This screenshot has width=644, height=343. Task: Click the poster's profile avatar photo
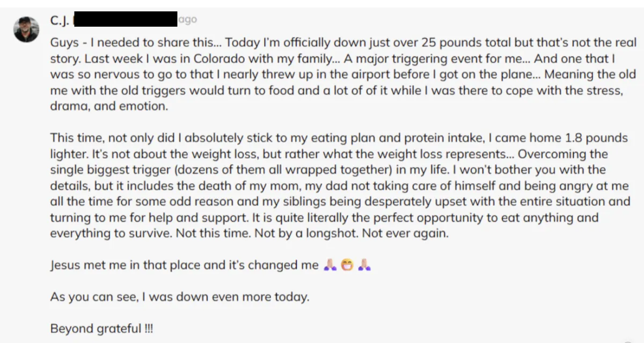click(x=26, y=29)
